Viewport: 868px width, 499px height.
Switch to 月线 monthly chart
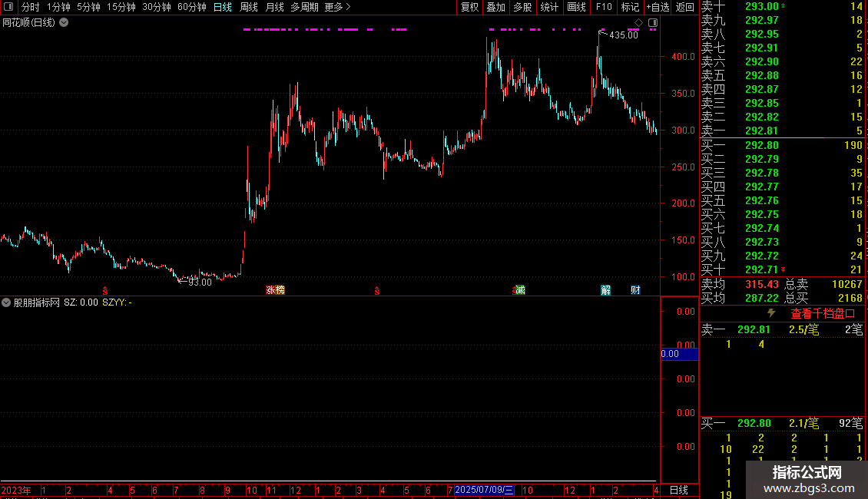pos(274,7)
